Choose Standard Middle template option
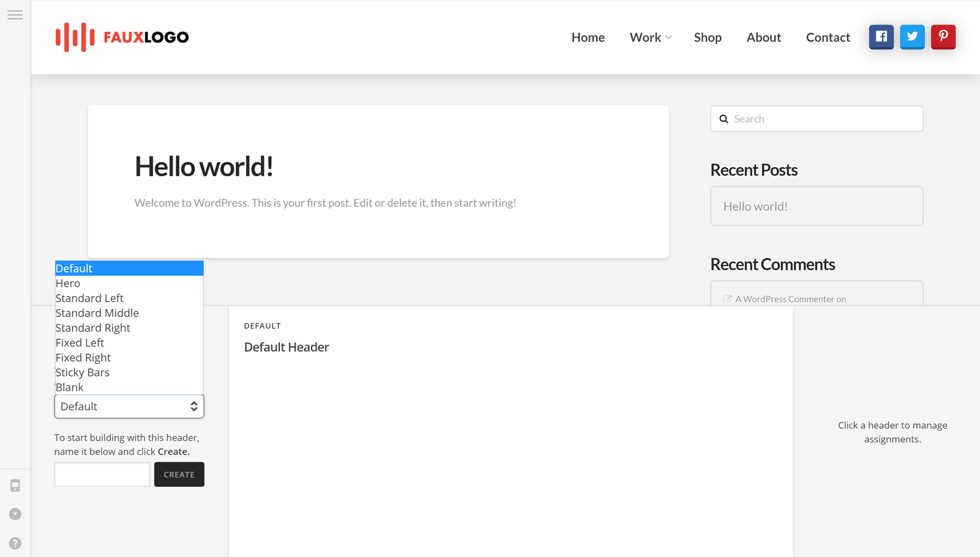The height and width of the screenshot is (557, 980). (129, 313)
